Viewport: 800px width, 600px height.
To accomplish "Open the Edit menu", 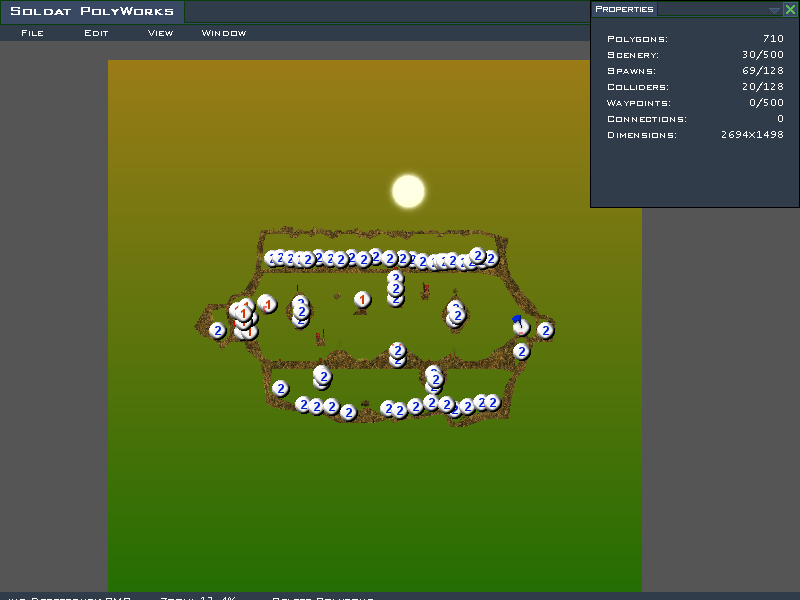I will point(96,33).
